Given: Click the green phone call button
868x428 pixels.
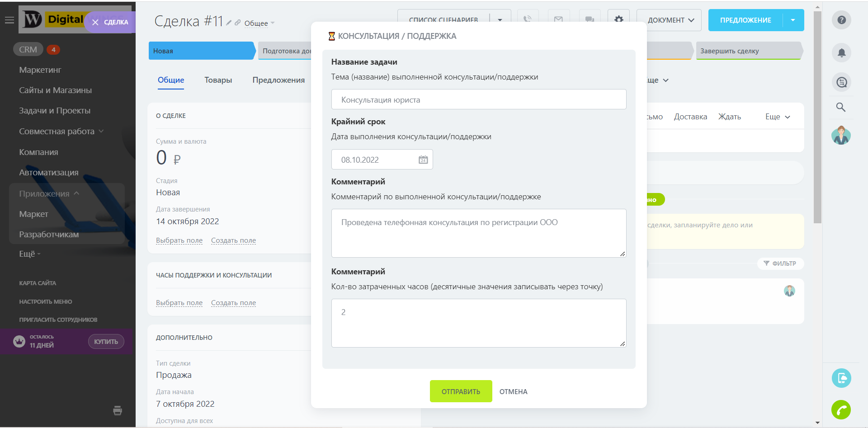Looking at the screenshot, I should pos(841,410).
